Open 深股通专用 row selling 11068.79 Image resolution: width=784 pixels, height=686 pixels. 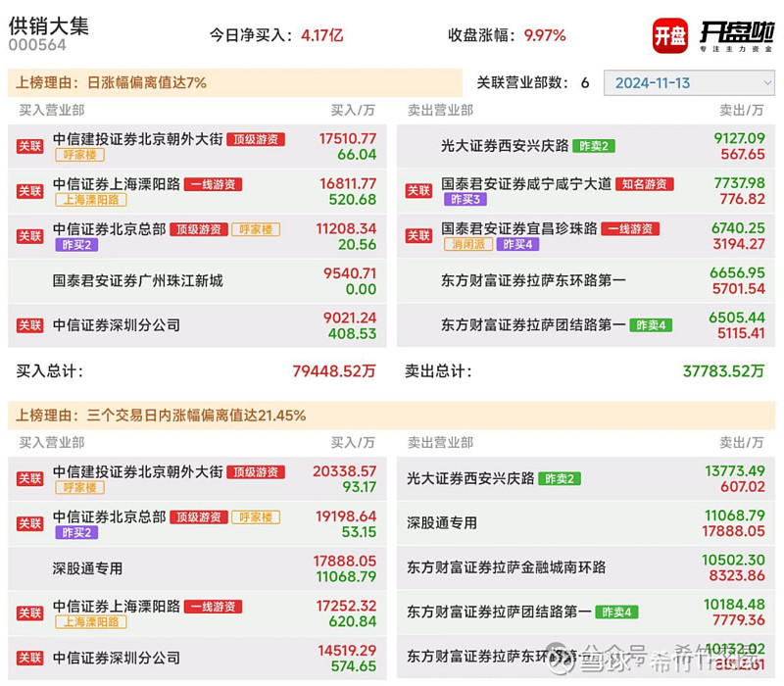coord(586,523)
